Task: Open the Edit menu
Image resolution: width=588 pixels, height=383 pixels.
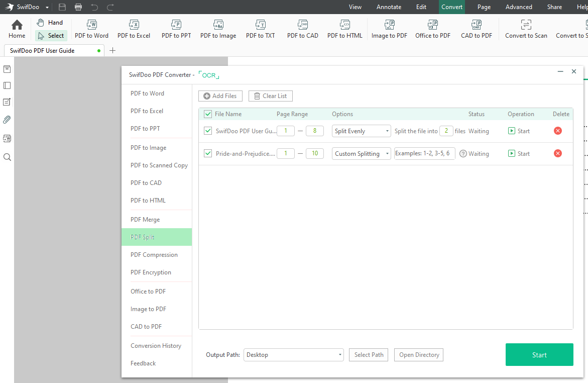Action: tap(421, 7)
